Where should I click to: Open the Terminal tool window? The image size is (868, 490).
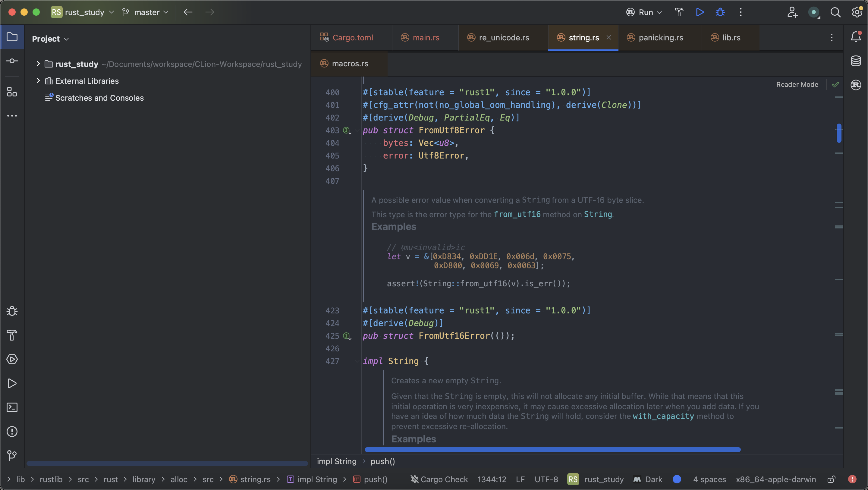[x=12, y=407]
